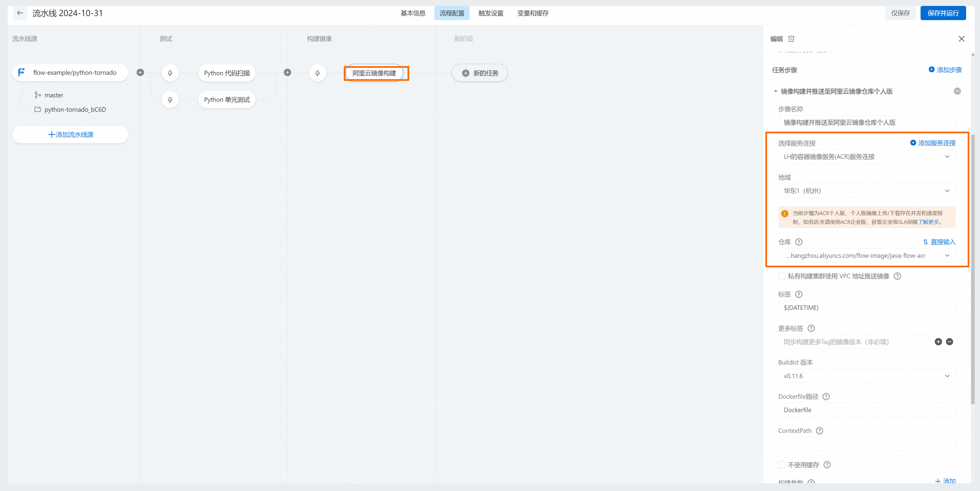Image resolution: width=980 pixels, height=491 pixels.
Task: Open help icon next to 标签
Action: 799,294
